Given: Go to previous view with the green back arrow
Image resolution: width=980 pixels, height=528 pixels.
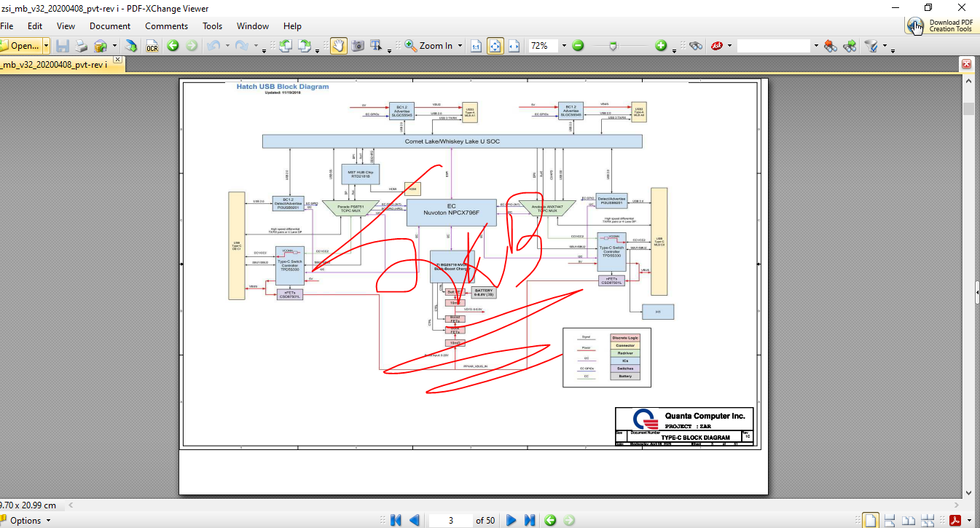Looking at the screenshot, I should 173,46.
